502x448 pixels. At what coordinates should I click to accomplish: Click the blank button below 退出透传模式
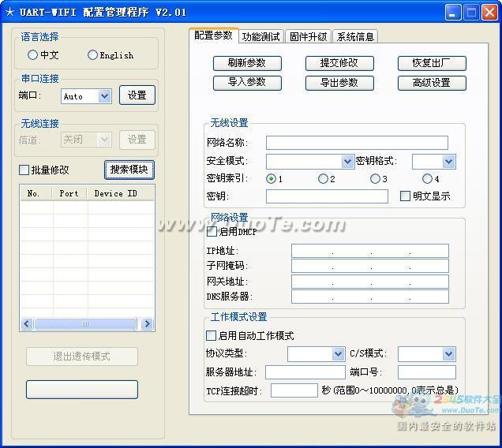click(x=82, y=390)
